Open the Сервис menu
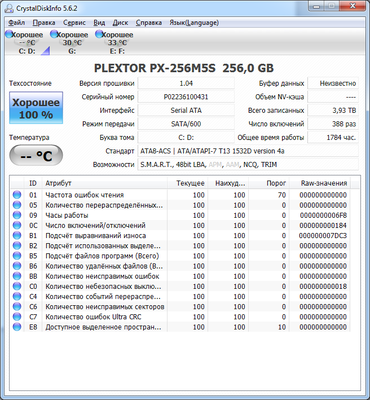Screen dimensions: 370x400 (74, 23)
